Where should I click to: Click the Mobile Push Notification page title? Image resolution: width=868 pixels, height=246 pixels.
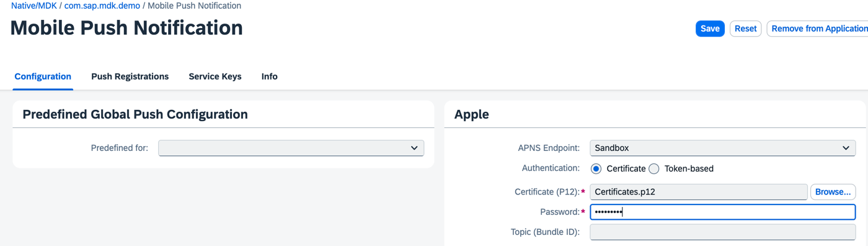click(x=126, y=28)
